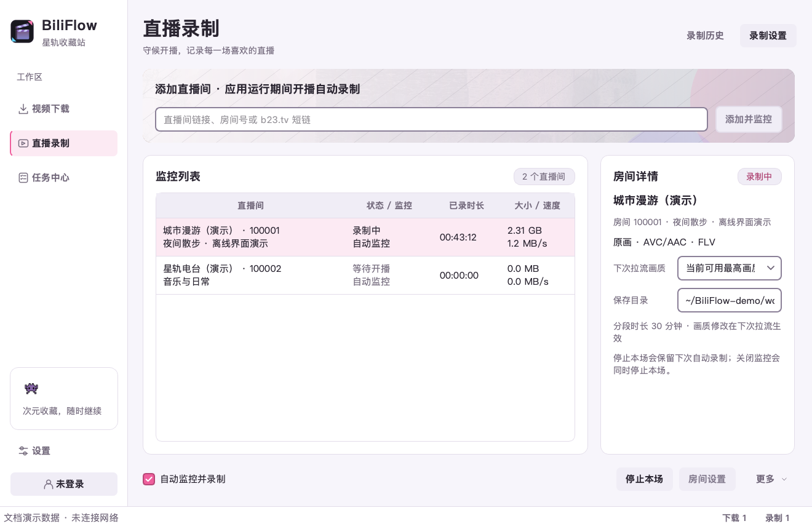Viewport: 812px width, 529px height.
Task: Click the 2 个直播间 count badge
Action: click(x=544, y=177)
